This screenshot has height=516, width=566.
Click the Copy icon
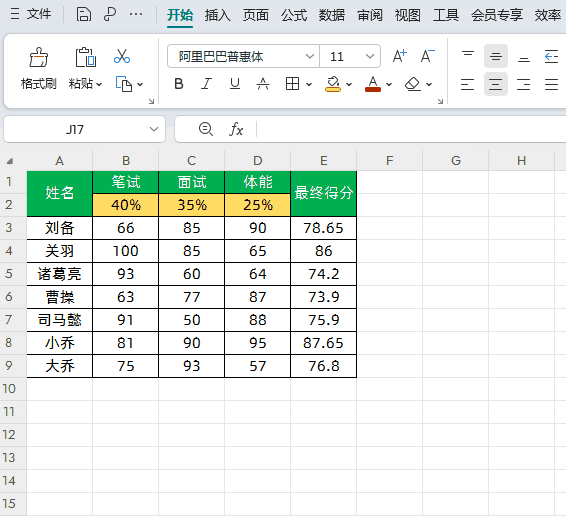[x=124, y=84]
